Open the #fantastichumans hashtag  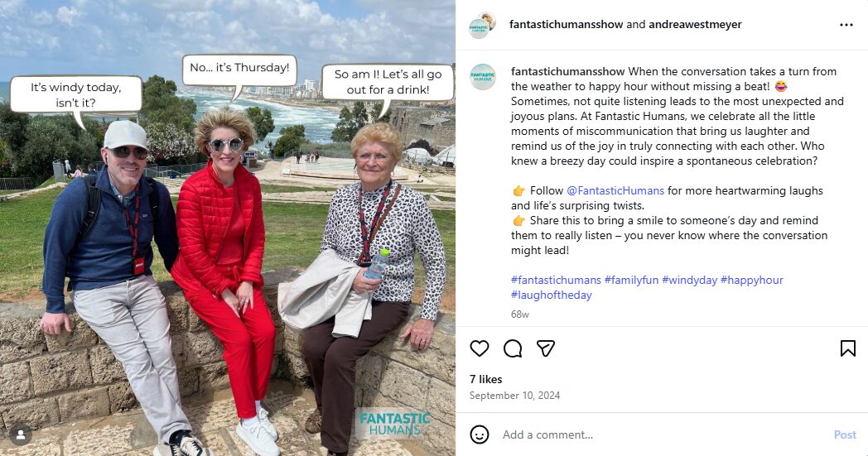pos(556,280)
